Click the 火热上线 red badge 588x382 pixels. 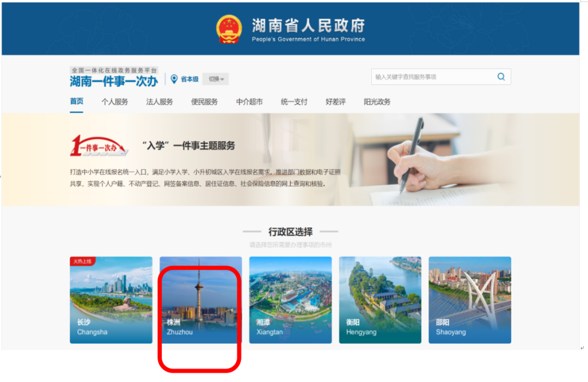point(83,261)
